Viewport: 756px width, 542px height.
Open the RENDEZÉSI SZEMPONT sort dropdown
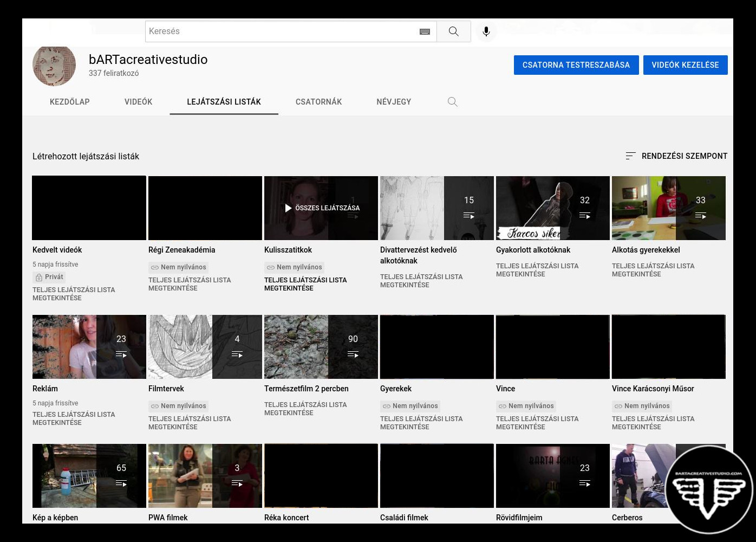pyautogui.click(x=676, y=156)
